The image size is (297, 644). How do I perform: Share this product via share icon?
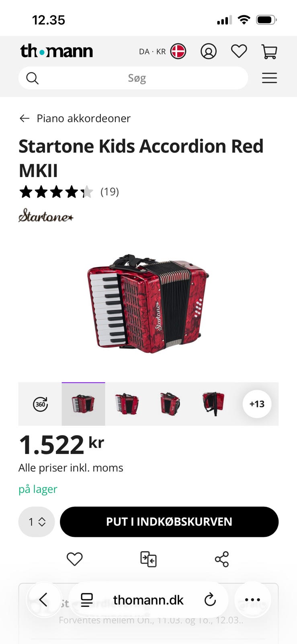coord(222,559)
